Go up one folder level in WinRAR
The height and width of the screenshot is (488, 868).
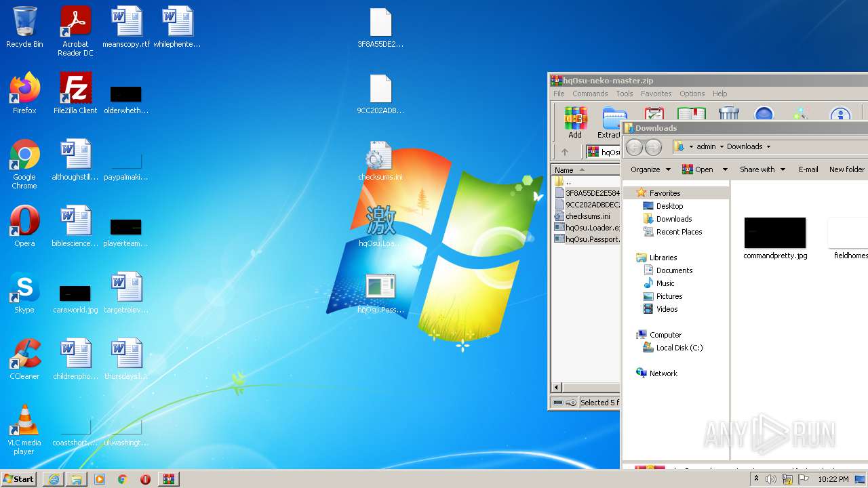click(x=564, y=152)
